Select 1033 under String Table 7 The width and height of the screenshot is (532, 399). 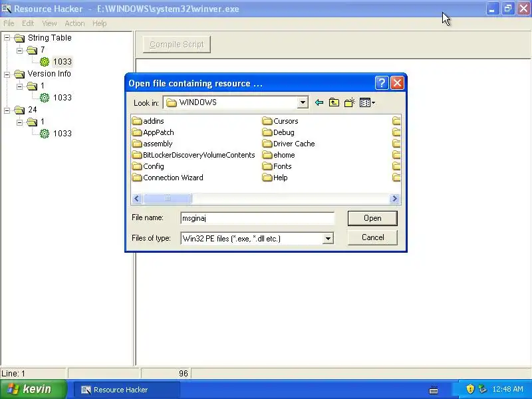click(63, 62)
